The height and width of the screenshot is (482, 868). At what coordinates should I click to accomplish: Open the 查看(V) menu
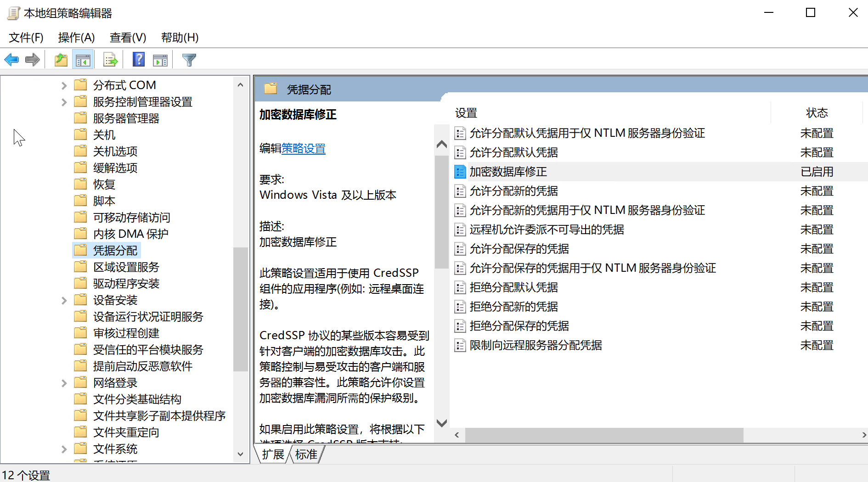click(x=128, y=38)
